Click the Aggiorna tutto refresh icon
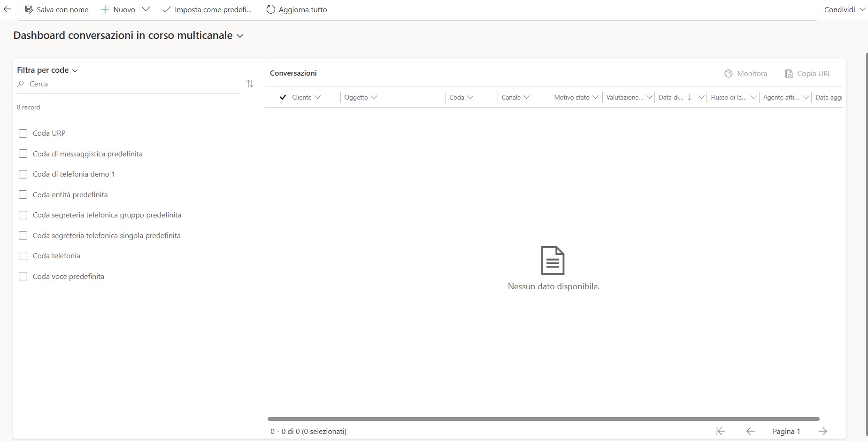The image size is (868, 441). [269, 9]
